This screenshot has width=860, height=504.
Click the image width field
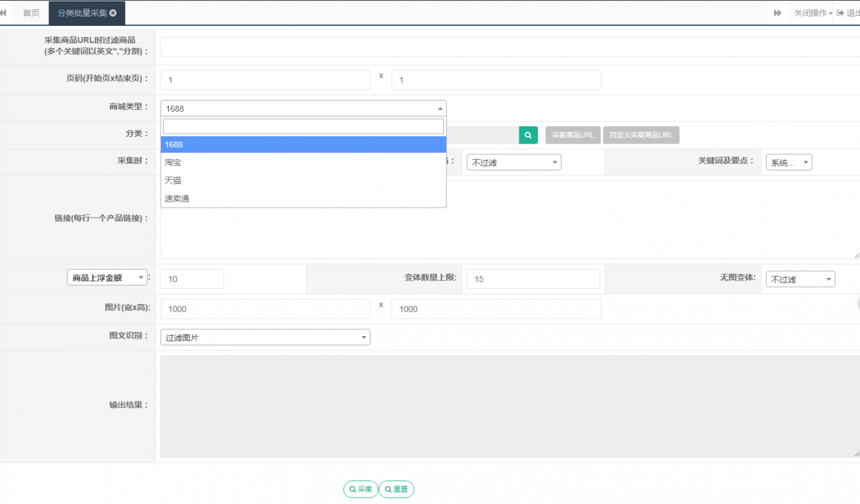(x=265, y=309)
